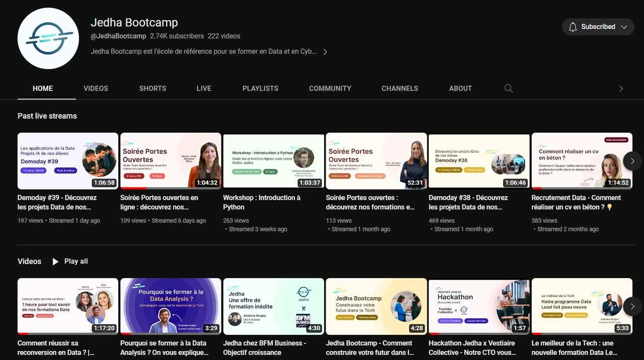The image size is (644, 360).
Task: Click the Jedha Bootcamp channel avatar logo
Action: click(48, 38)
